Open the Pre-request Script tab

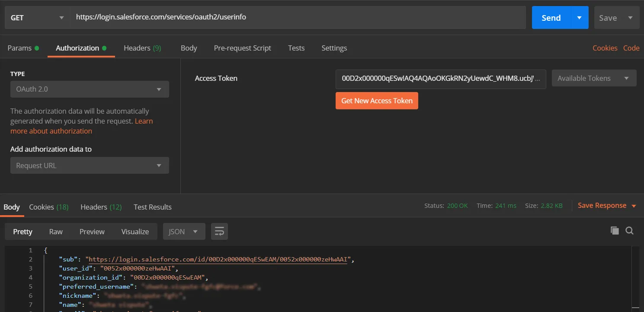[x=242, y=48]
